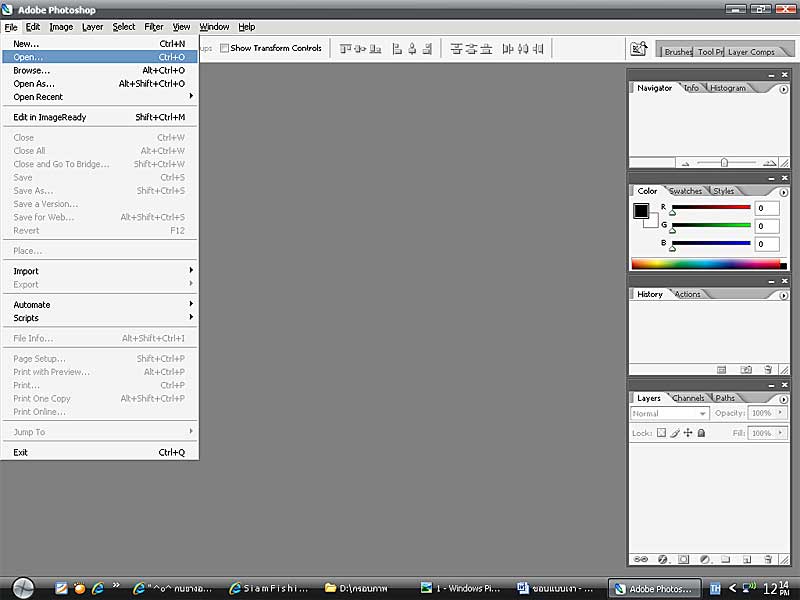Click align top edges icon

[345, 48]
